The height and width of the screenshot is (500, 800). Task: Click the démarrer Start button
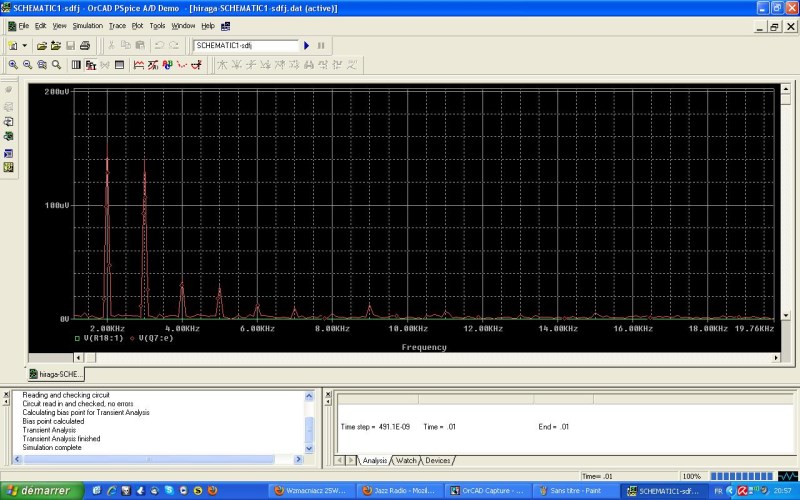point(42,491)
